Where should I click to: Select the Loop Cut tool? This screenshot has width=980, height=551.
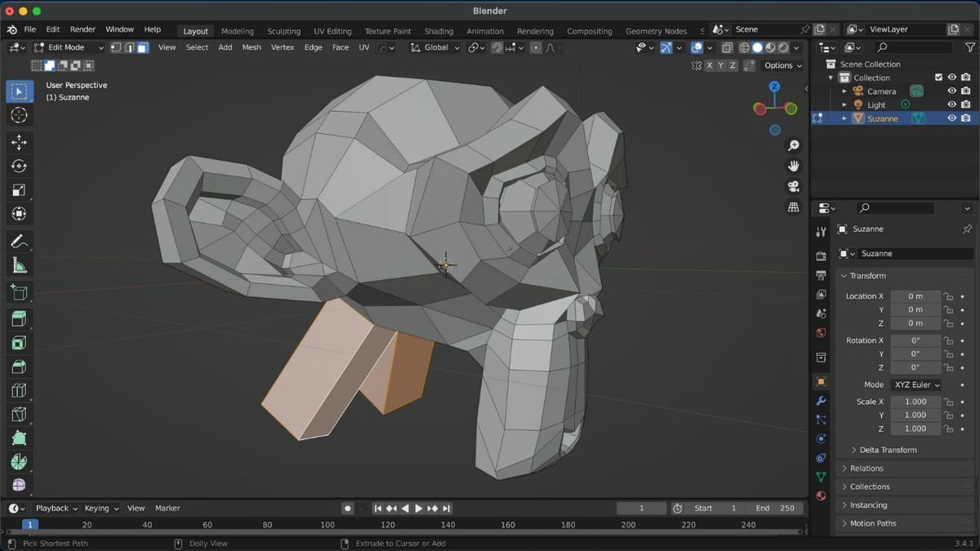pos(20,390)
